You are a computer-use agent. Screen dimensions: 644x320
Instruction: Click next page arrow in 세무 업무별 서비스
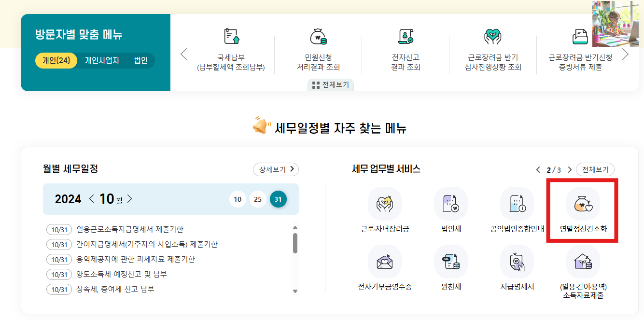[x=570, y=169]
